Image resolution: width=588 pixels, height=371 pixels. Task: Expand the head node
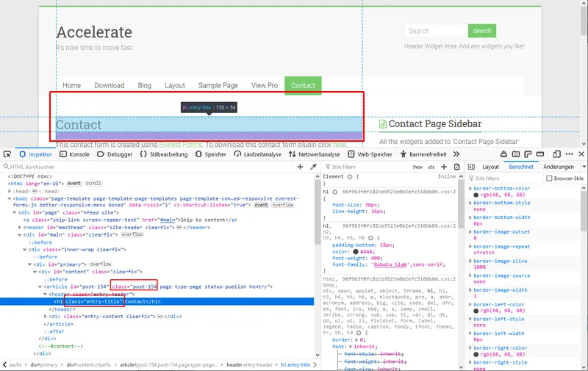10,191
